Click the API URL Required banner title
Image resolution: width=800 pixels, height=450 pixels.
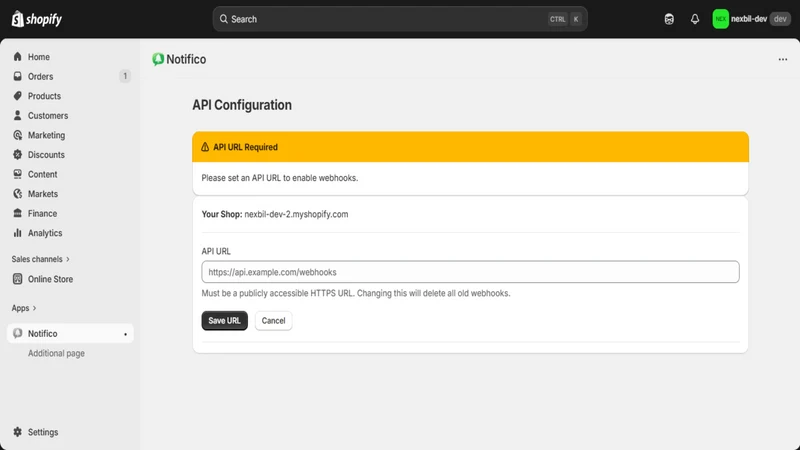(245, 147)
